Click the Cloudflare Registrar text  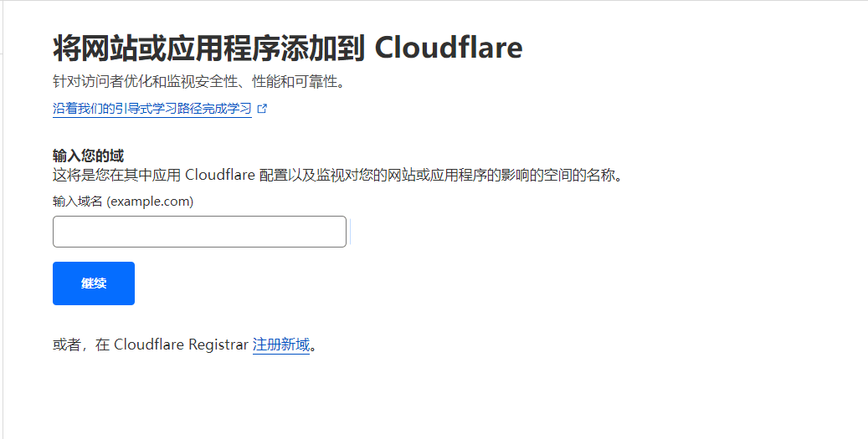[x=181, y=345]
